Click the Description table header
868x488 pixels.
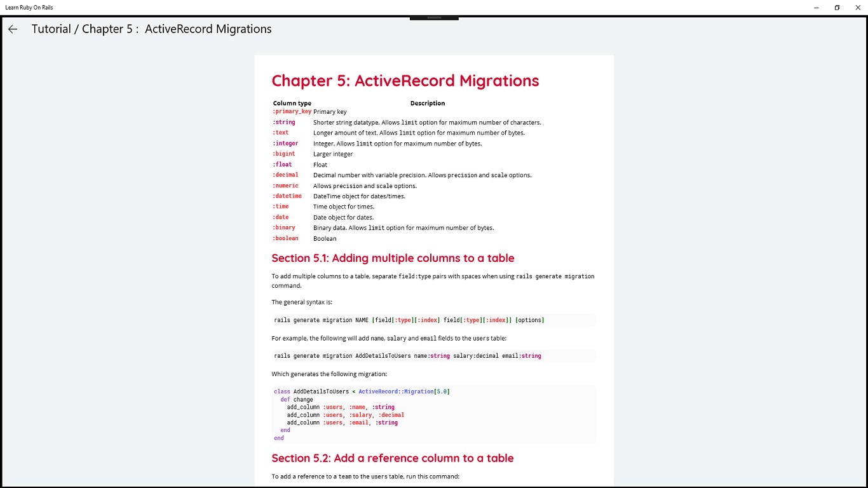428,103
